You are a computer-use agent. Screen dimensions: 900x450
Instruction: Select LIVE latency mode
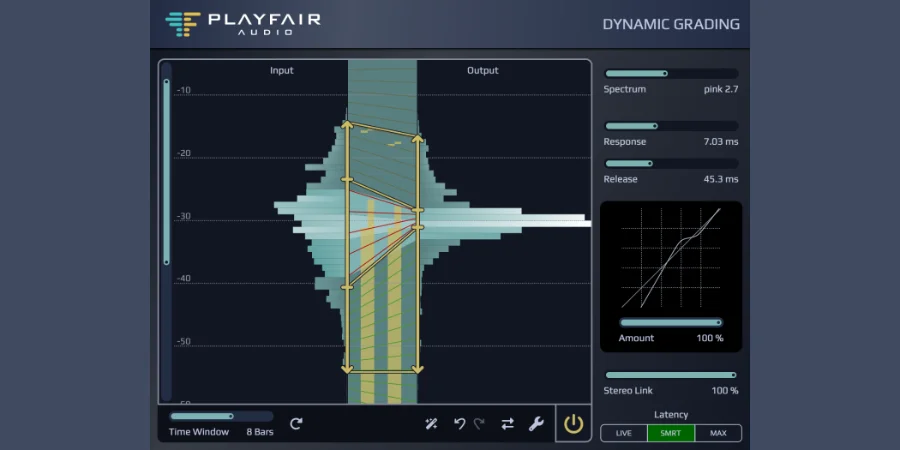pos(624,433)
